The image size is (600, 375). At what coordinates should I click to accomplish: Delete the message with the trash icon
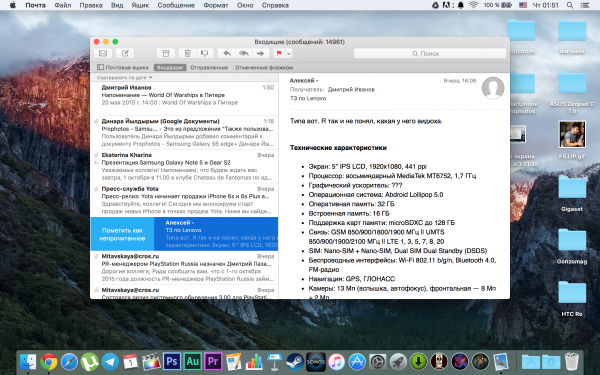(x=188, y=54)
